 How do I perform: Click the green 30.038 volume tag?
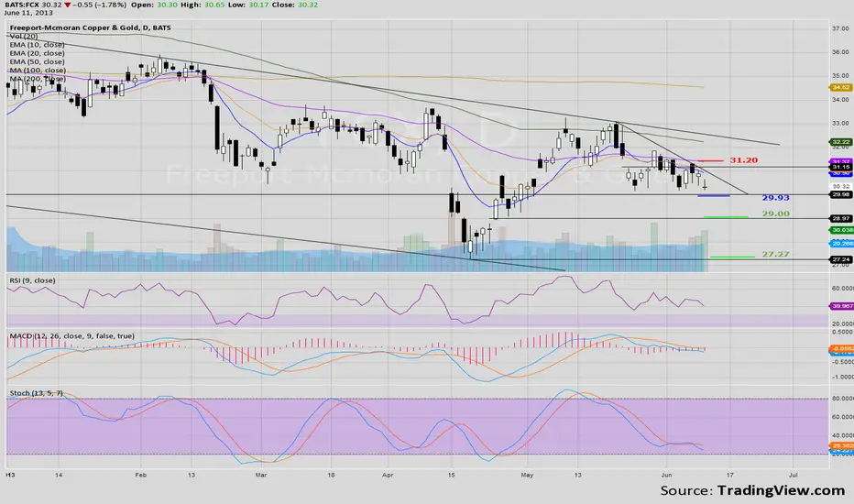(x=842, y=230)
